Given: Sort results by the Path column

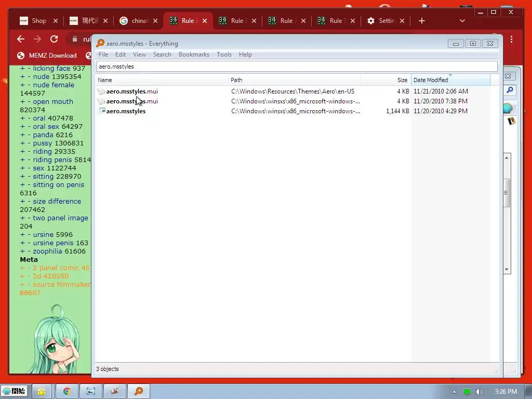Looking at the screenshot, I should 295,80.
